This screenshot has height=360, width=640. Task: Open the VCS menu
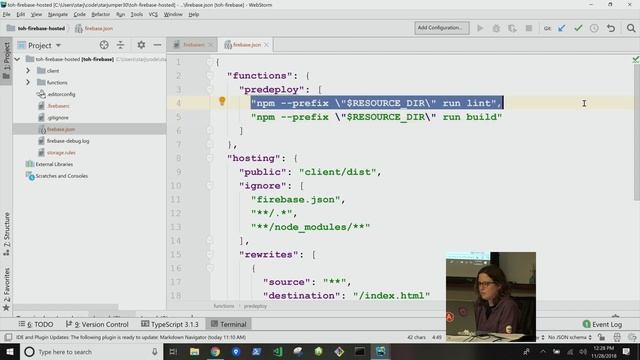pyautogui.click(x=153, y=14)
